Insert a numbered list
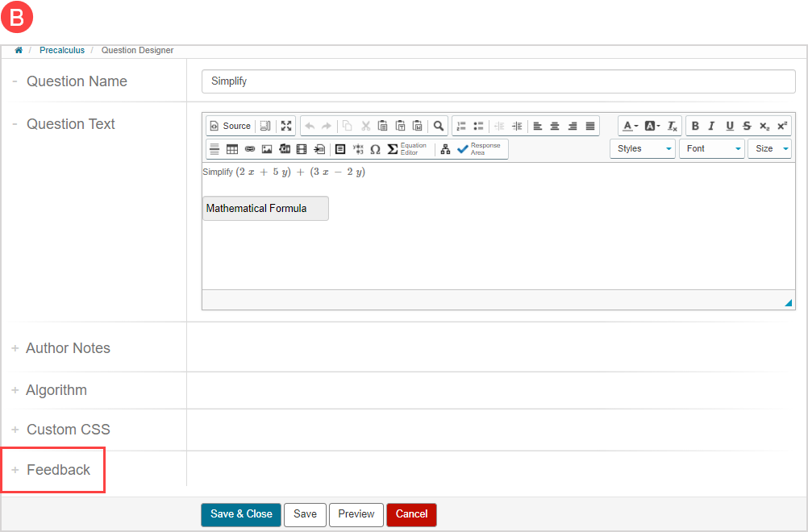The image size is (808, 532). point(461,126)
